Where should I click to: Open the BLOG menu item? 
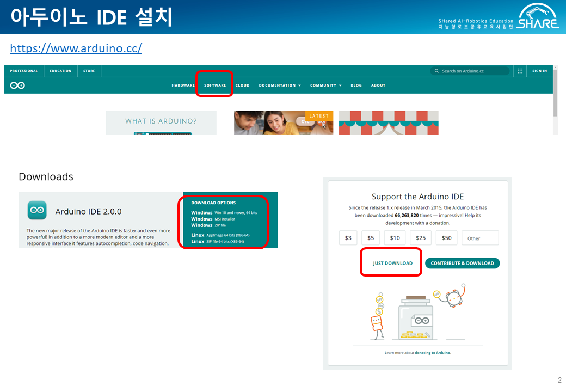point(356,85)
